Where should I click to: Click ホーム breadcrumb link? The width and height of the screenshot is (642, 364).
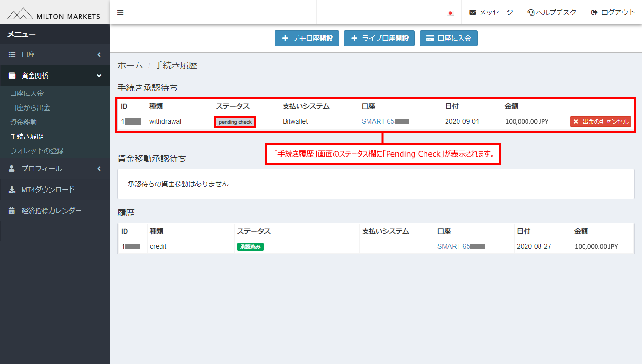tap(130, 66)
